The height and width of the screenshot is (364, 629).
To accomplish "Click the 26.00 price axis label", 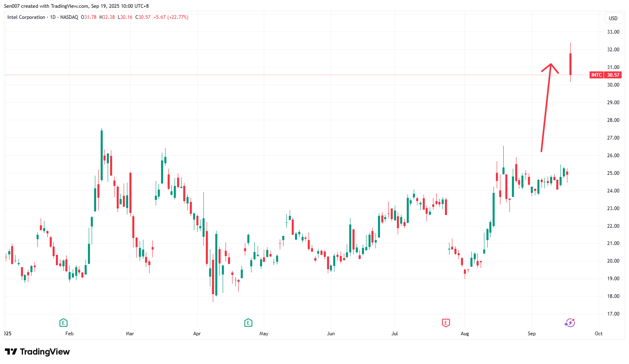I will 613,156.
